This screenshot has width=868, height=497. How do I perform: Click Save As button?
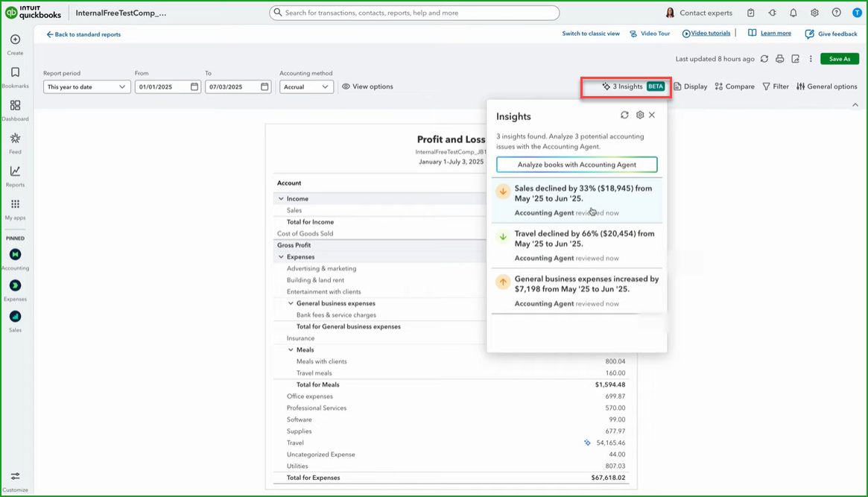(x=840, y=59)
